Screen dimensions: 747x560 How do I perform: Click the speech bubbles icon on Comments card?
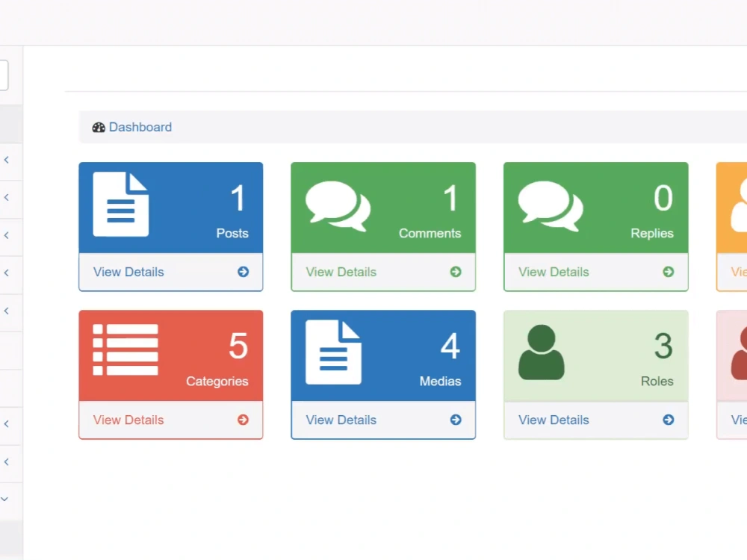338,206
